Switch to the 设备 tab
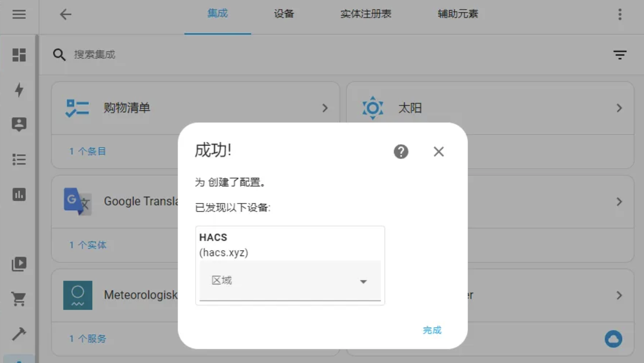Viewport: 644px width, 363px height. (x=284, y=14)
